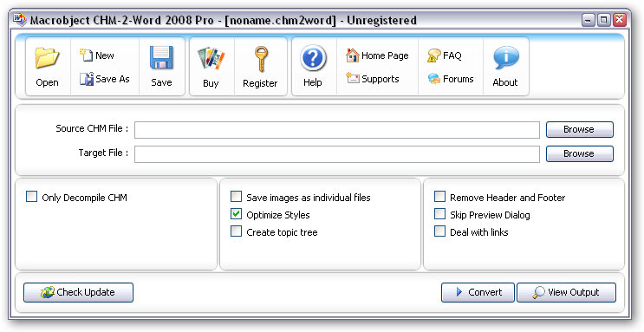Go to Forums
The height and width of the screenshot is (332, 644).
pos(451,79)
